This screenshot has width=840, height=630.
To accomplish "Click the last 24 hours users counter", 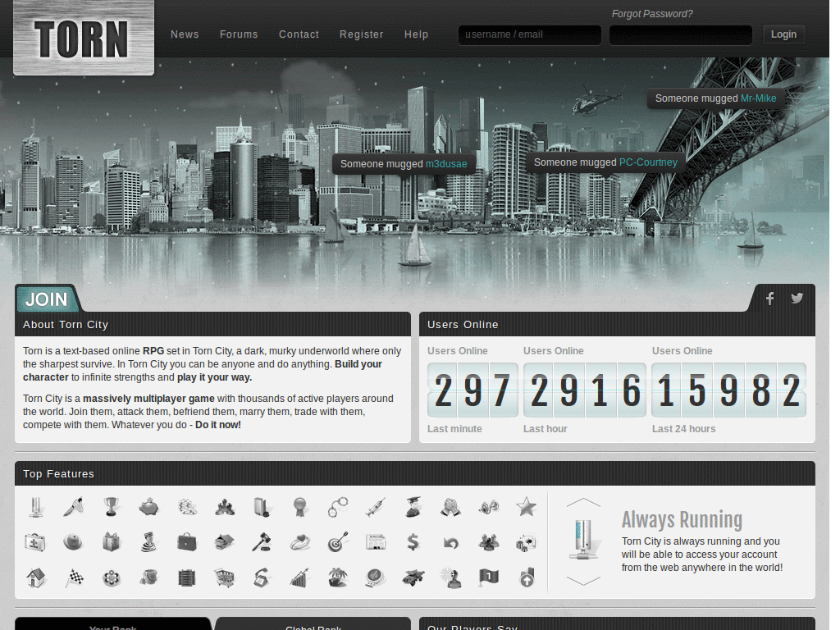I will pyautogui.click(x=728, y=390).
